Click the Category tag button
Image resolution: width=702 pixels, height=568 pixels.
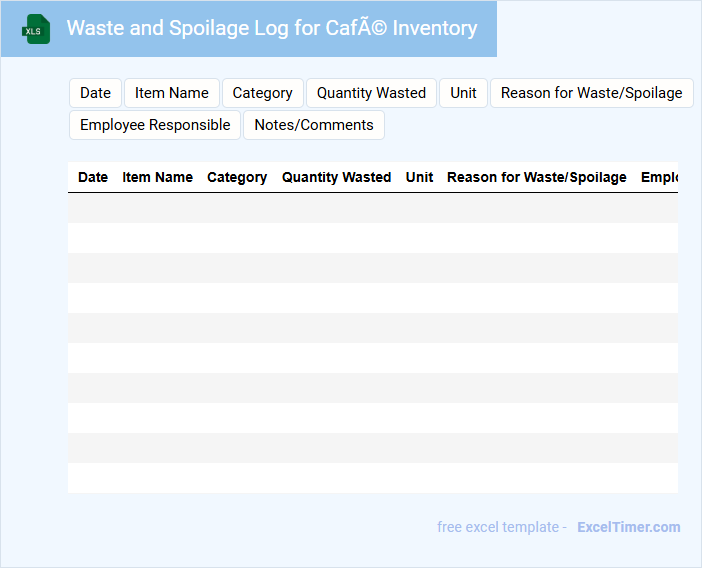[x=262, y=93]
